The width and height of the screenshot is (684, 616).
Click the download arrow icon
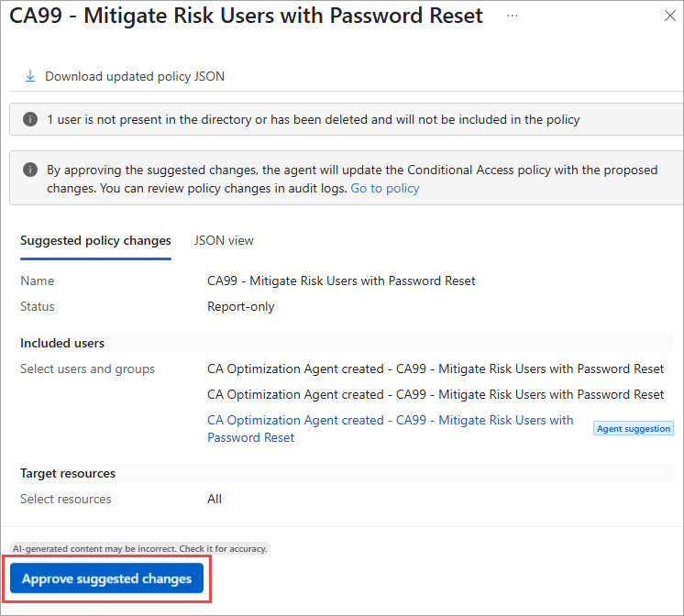click(x=30, y=77)
